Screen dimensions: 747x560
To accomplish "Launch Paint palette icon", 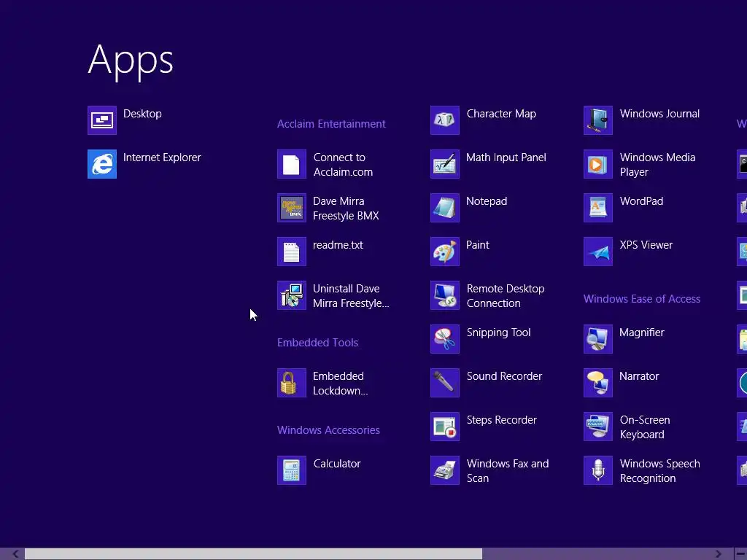I will coord(445,252).
